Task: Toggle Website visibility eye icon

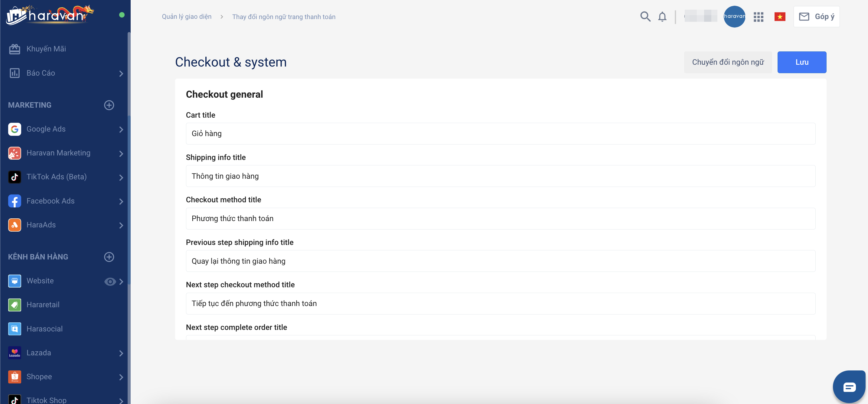Action: pos(110,281)
